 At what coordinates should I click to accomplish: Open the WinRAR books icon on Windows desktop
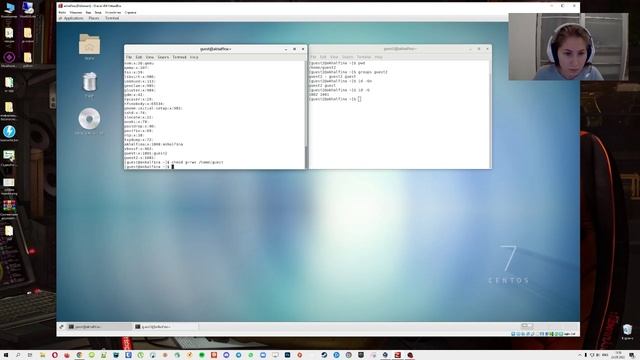(x=9, y=206)
